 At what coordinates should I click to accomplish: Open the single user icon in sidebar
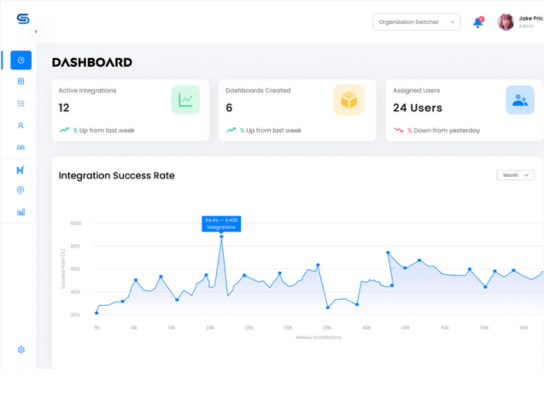(x=21, y=126)
